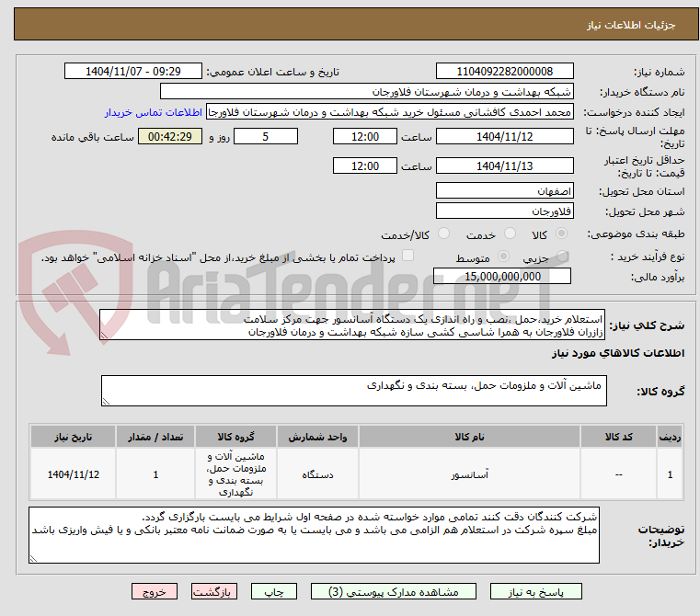Click the چاپ print button
Viewport: 700px width, 616px height.
274,591
